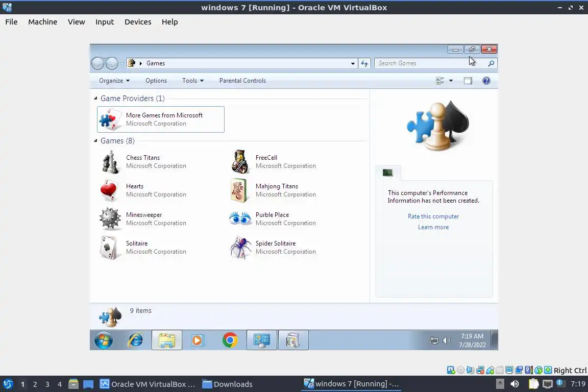Click Windows tray volume speaker icon
The height and width of the screenshot is (392, 588).
coord(446,340)
